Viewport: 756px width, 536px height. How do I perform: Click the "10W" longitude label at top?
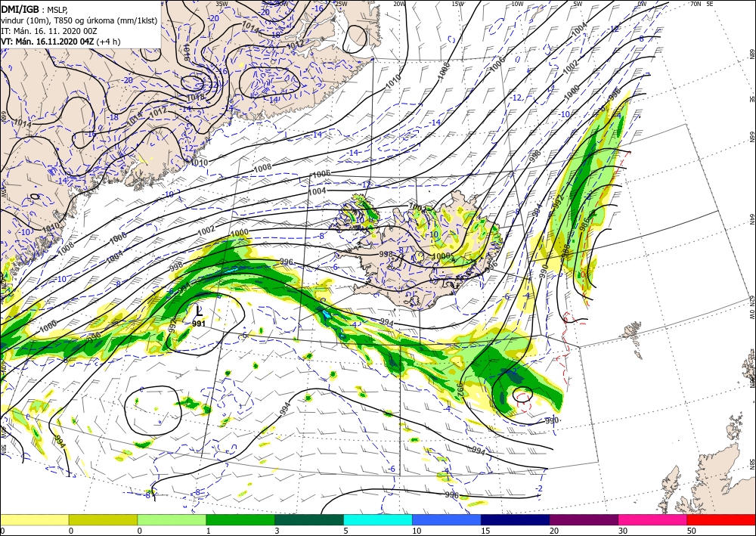point(517,4)
